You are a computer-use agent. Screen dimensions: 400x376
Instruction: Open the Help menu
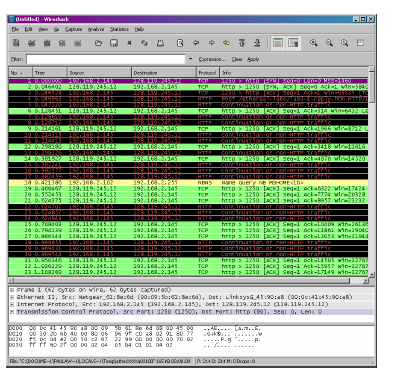139,29
